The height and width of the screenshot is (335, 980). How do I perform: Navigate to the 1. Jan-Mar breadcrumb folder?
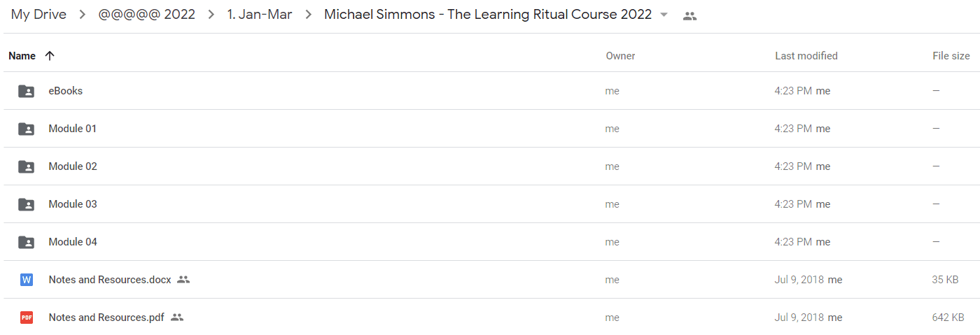coord(260,15)
